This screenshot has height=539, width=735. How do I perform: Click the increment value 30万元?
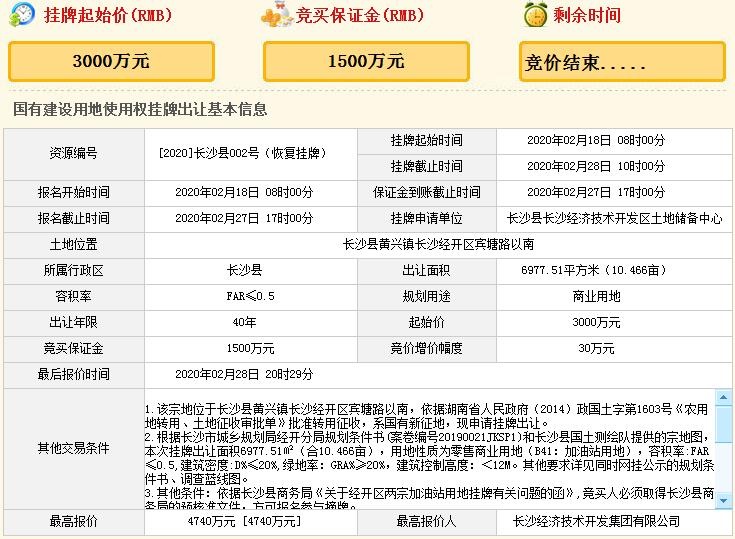pos(596,348)
